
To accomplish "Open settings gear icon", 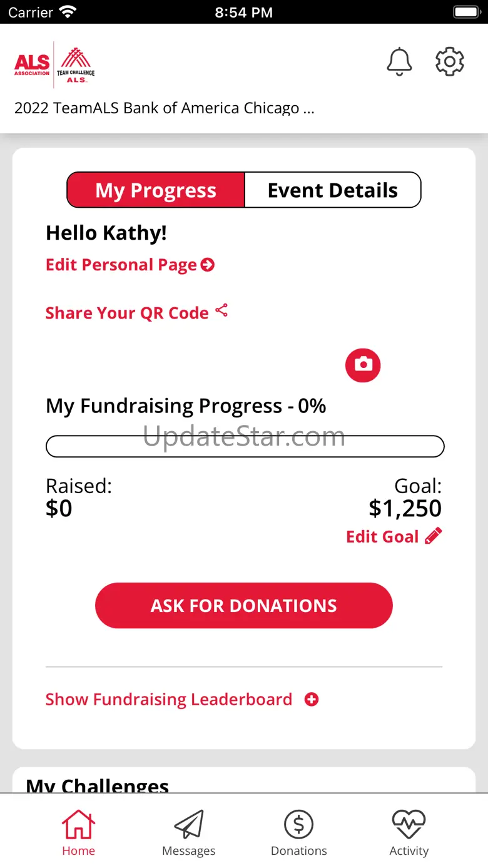I will 449,62.
